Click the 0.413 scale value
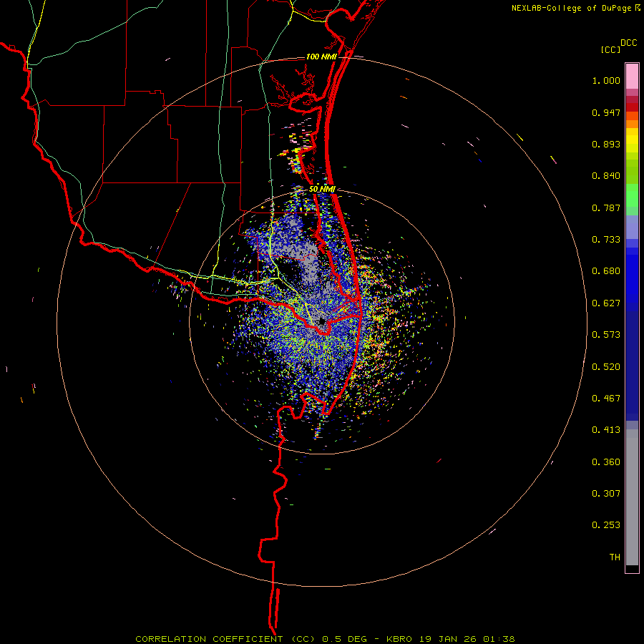 (606, 430)
